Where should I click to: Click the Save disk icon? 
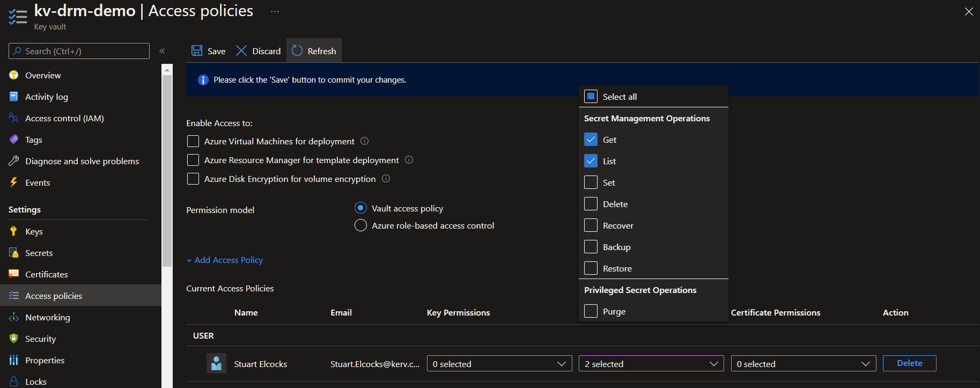click(x=197, y=51)
